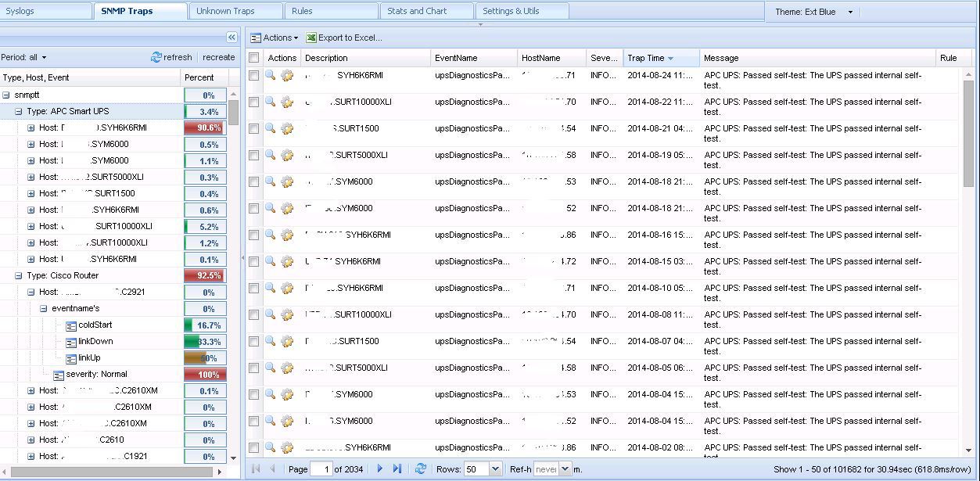Click gear icon in 2014-08-15 trap row
The height and width of the screenshot is (481, 980).
(287, 262)
